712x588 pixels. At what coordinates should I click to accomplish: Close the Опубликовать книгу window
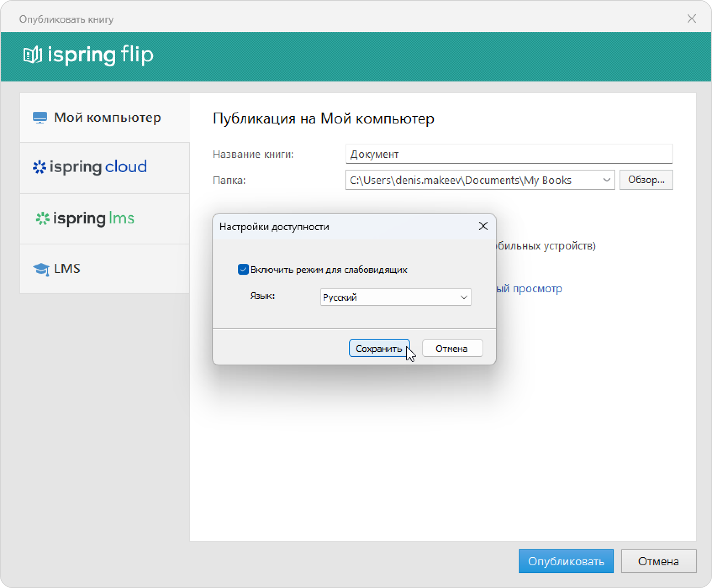tap(692, 18)
